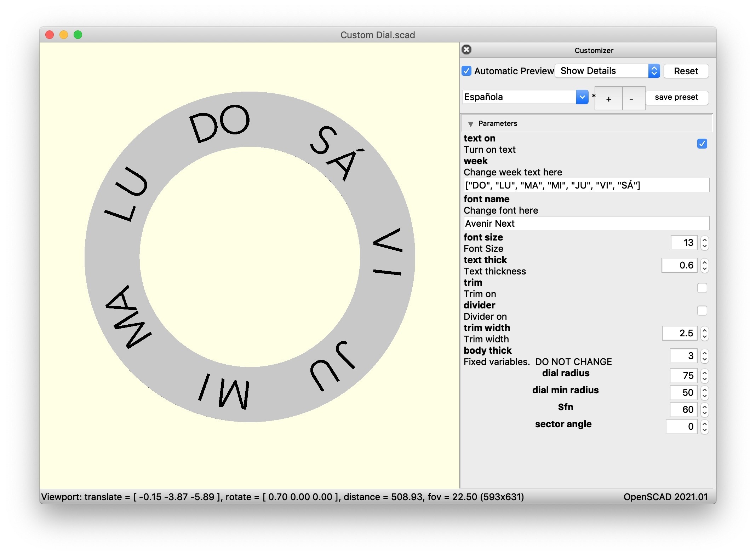Enable the divider checkbox

tap(701, 311)
